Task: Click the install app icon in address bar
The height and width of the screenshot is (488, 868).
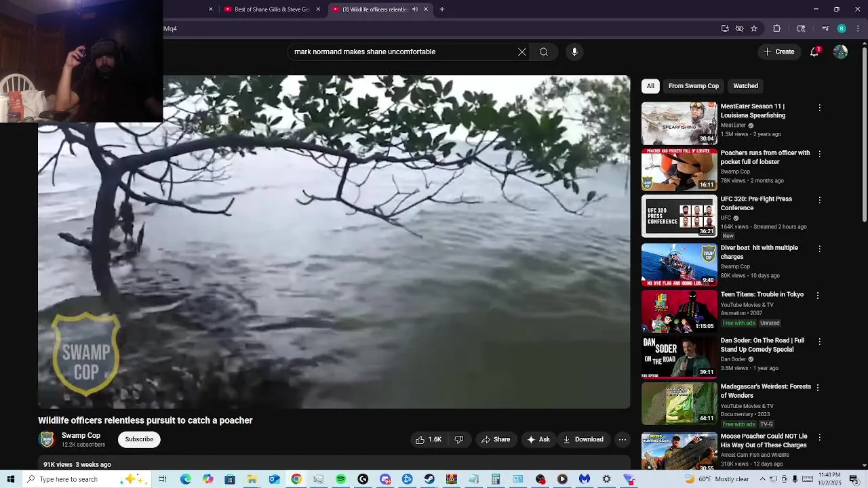Action: pyautogui.click(x=725, y=28)
